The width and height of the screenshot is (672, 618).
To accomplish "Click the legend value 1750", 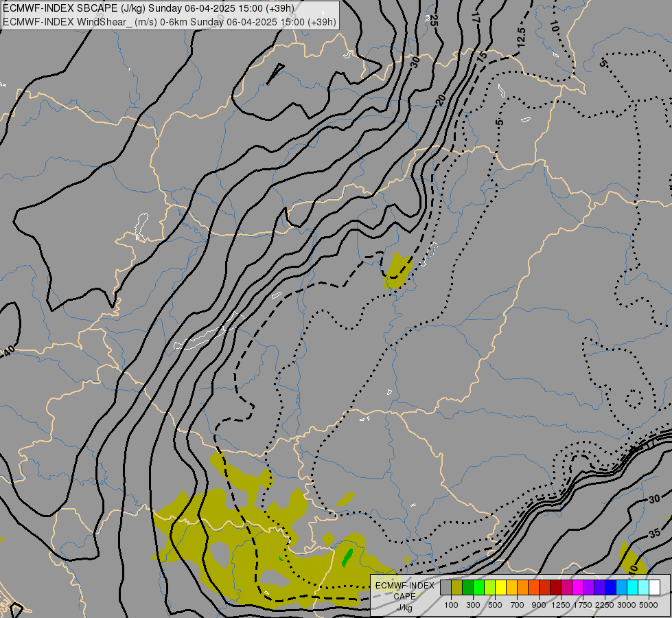I will (x=583, y=605).
